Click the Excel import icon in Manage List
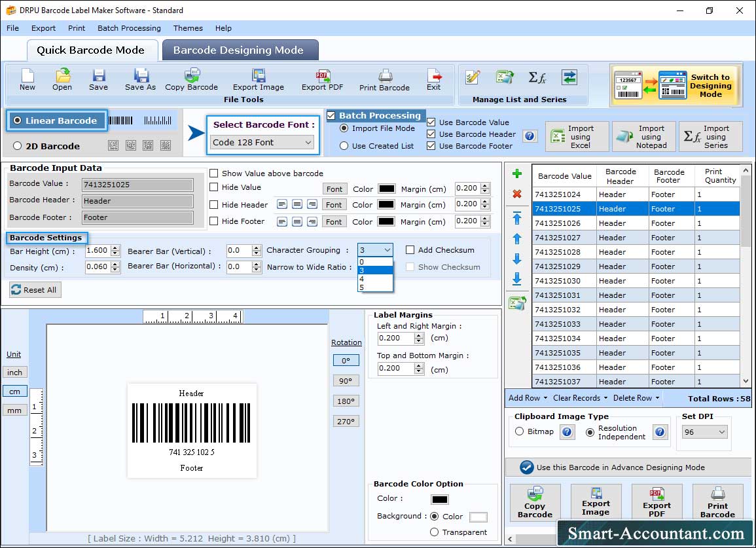Image resolution: width=756 pixels, height=548 pixels. tap(504, 77)
